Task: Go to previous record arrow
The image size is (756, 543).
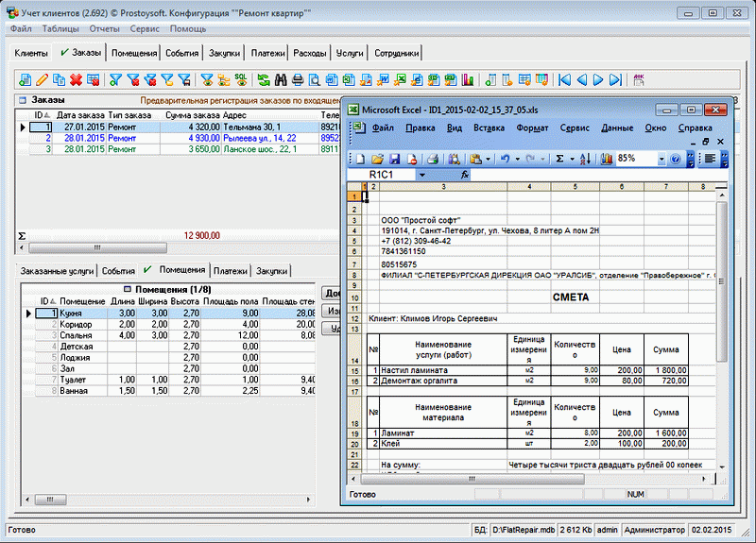Action: click(x=582, y=79)
